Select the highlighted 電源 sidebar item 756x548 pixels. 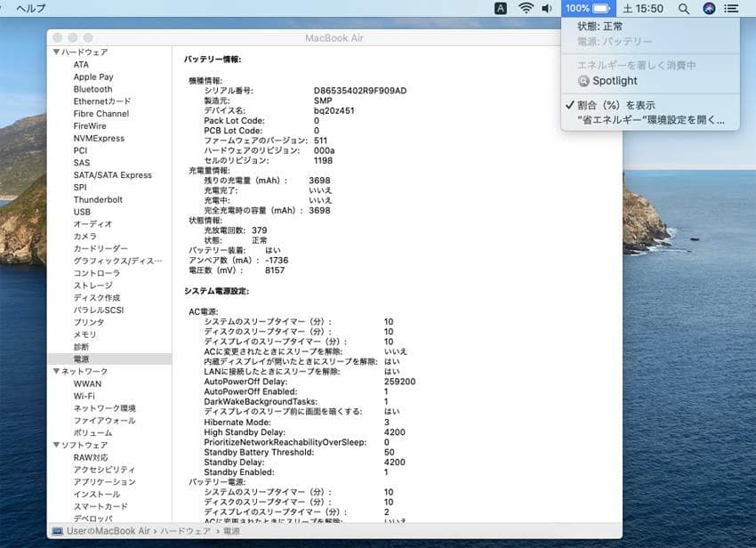pyautogui.click(x=109, y=359)
